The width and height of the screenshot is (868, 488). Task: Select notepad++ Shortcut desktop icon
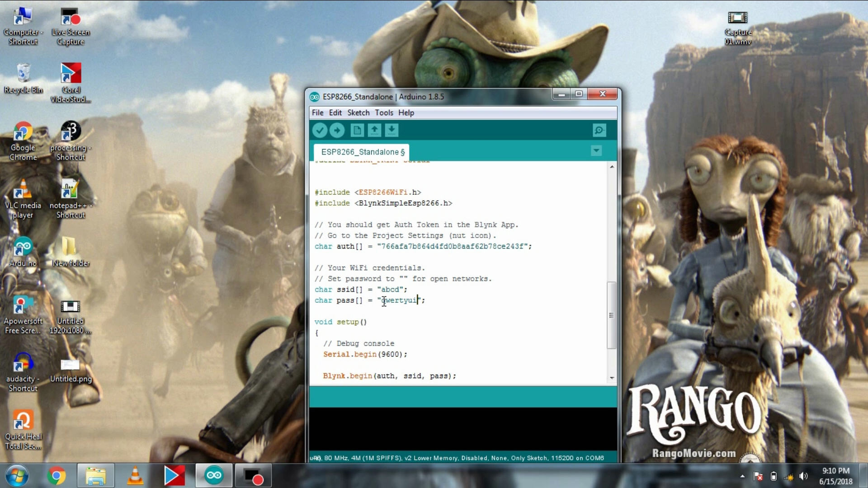tap(71, 199)
